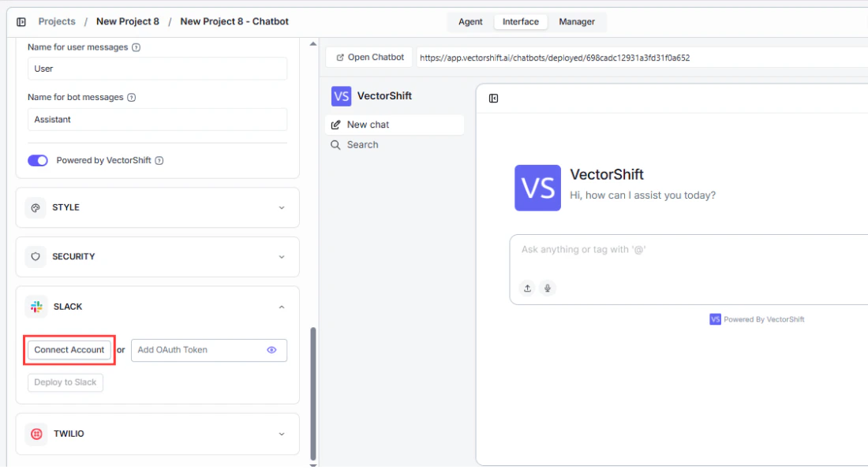Click the large VS logo in chat welcome
This screenshot has height=473, width=868.
[x=537, y=188]
